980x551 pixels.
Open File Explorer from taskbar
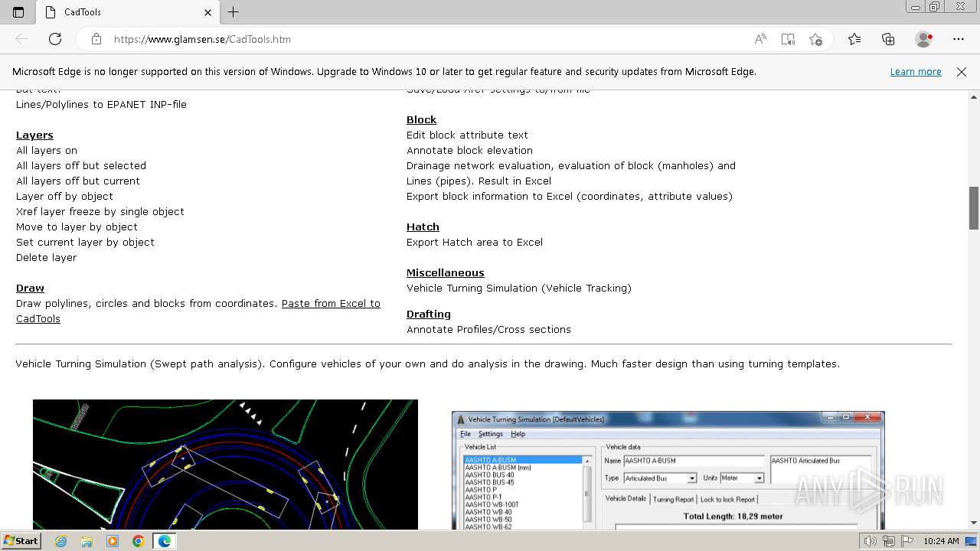point(87,541)
